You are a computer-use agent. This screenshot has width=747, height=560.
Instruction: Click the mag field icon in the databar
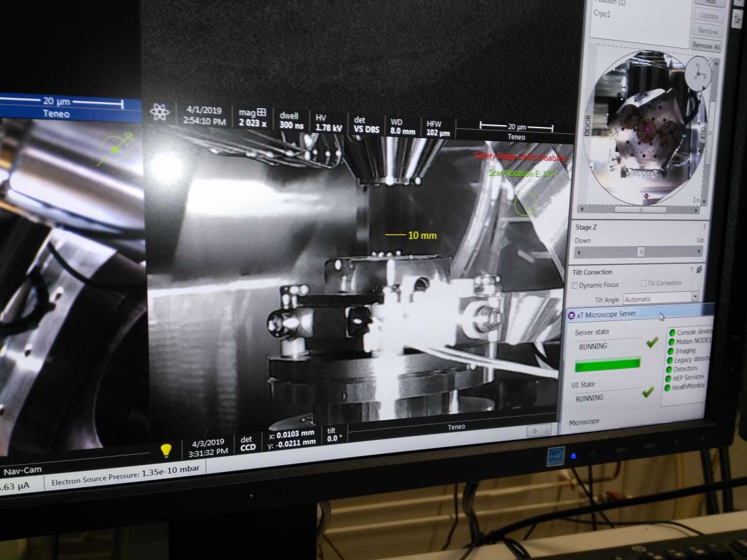261,112
